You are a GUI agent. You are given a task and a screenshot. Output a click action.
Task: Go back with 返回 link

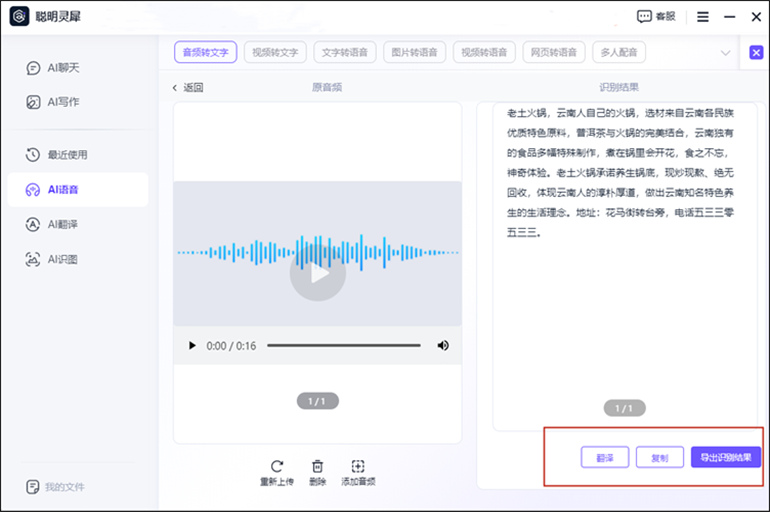188,87
